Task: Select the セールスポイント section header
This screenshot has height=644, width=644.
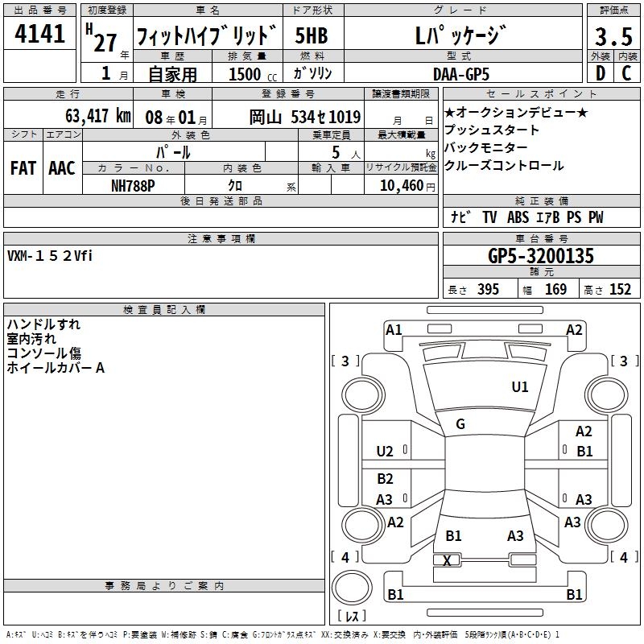Action: pyautogui.click(x=541, y=93)
